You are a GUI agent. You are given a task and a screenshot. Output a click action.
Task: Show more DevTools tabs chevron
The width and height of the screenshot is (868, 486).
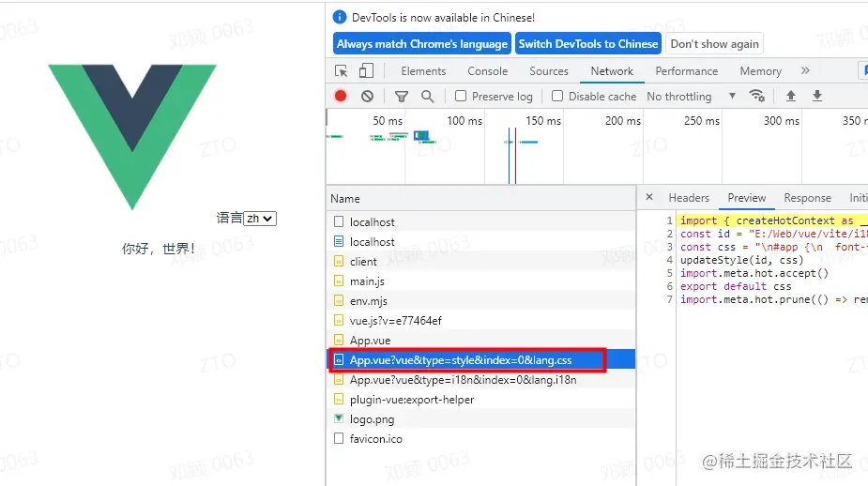(805, 70)
